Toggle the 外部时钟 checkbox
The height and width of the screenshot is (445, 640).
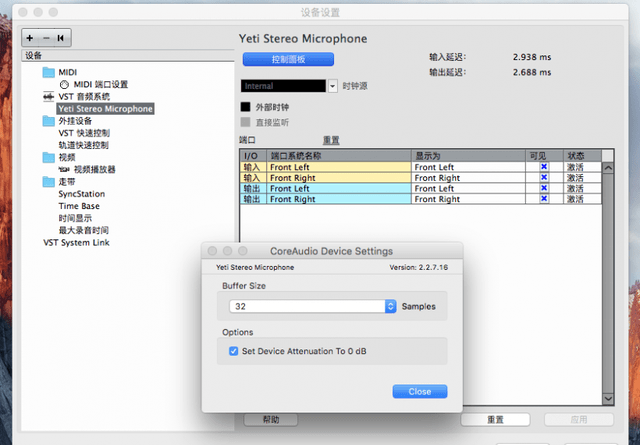[x=245, y=107]
